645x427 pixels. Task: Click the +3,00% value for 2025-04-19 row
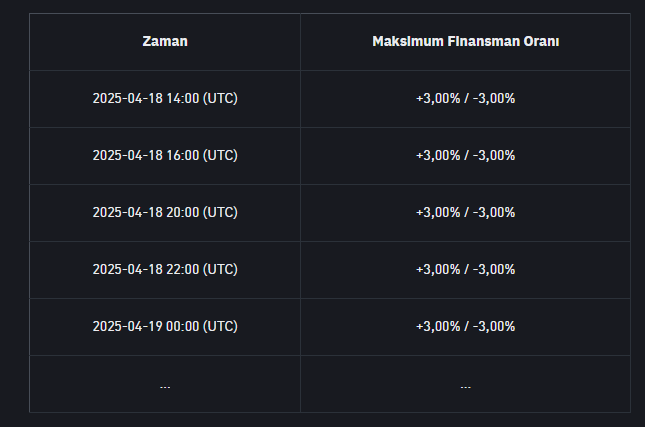pos(438,326)
